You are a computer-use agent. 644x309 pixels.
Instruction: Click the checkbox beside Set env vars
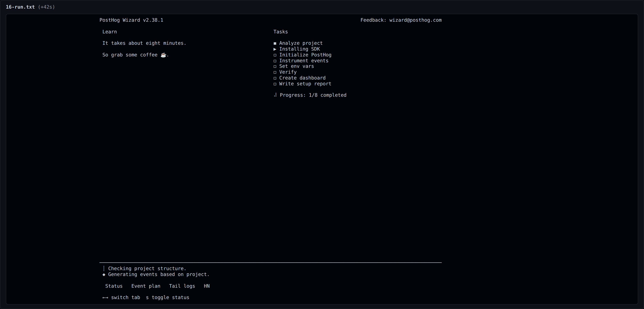(x=275, y=67)
